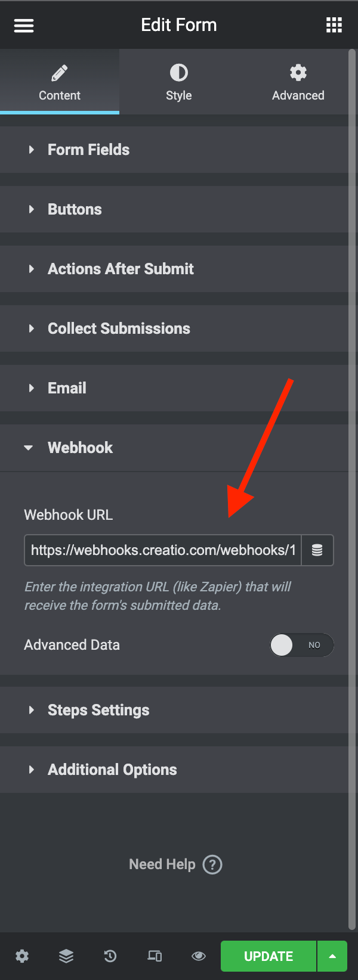Open the History icon
Image resolution: width=358 pixels, height=980 pixels.
coord(110,956)
